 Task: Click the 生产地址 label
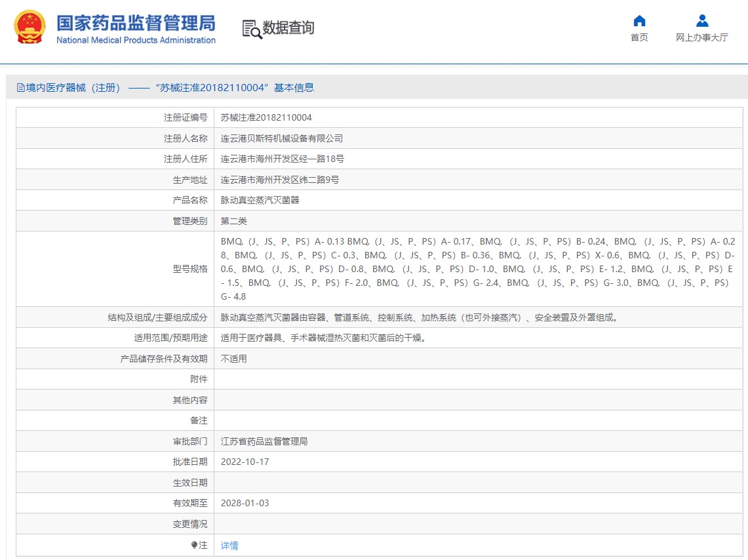190,180
